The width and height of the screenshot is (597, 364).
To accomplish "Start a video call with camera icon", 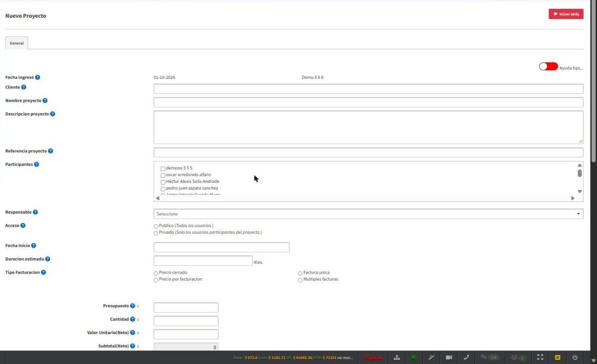I will 449,357.
